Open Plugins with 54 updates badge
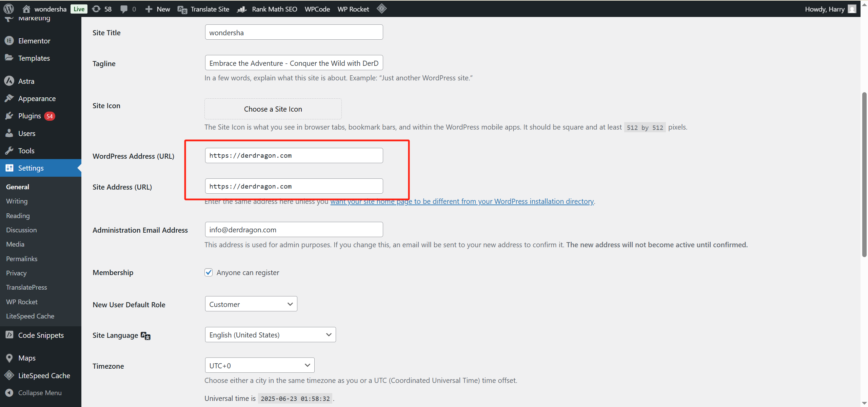 point(29,116)
